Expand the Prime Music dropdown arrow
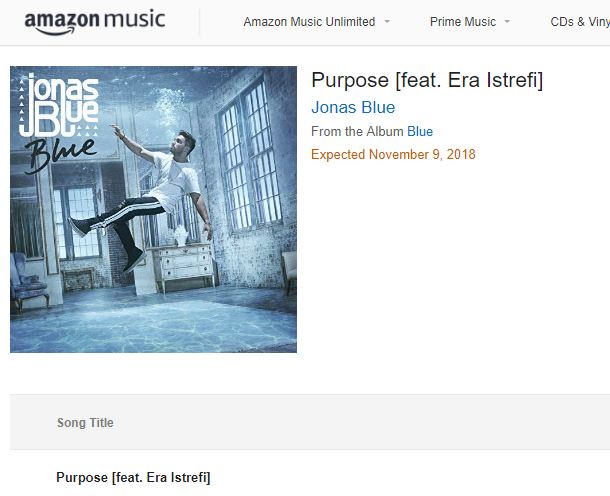The width and height of the screenshot is (610, 496). [507, 22]
